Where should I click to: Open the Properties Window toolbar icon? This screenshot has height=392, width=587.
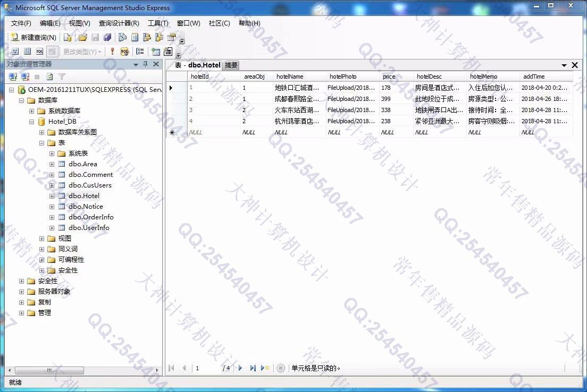click(x=171, y=37)
